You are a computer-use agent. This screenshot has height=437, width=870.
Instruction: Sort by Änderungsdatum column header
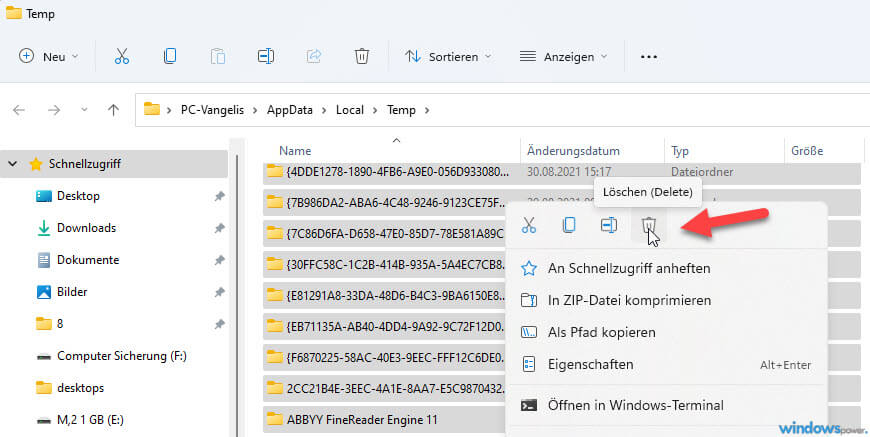tap(567, 151)
